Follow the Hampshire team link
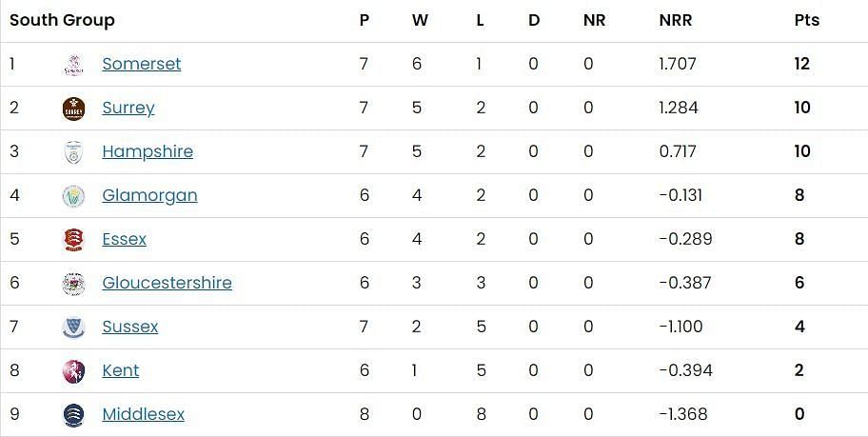This screenshot has height=437, width=868. 147,151
